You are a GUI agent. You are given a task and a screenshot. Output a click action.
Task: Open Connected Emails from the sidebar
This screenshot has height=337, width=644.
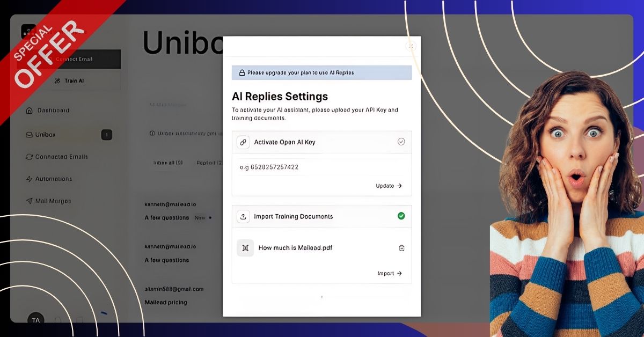point(57,157)
